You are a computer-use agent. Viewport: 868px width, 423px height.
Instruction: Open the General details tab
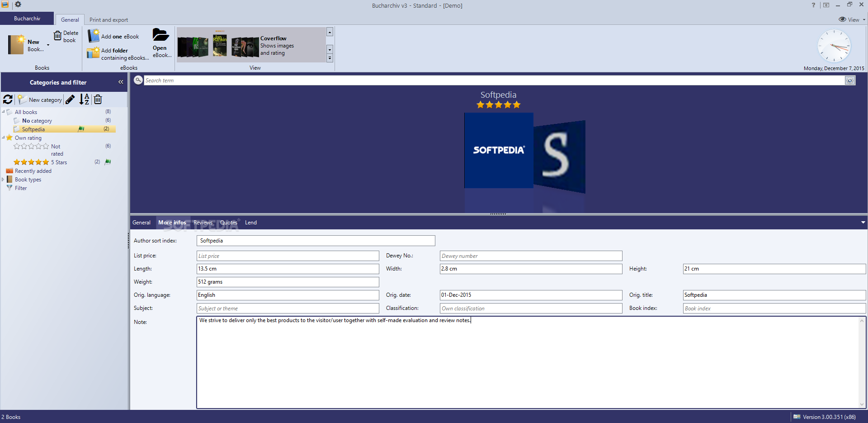(142, 223)
